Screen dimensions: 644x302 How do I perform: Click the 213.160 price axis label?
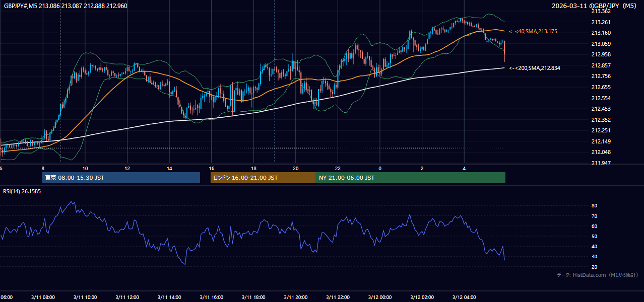pos(601,33)
